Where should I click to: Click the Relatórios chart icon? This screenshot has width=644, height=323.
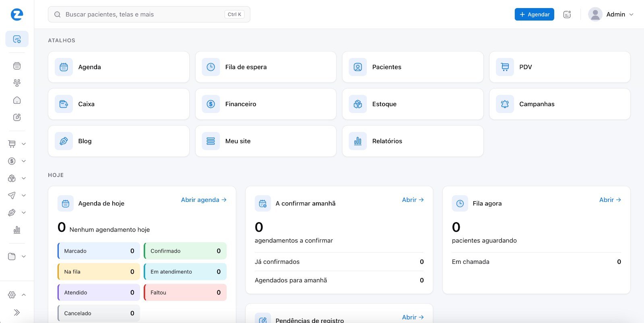click(x=358, y=141)
